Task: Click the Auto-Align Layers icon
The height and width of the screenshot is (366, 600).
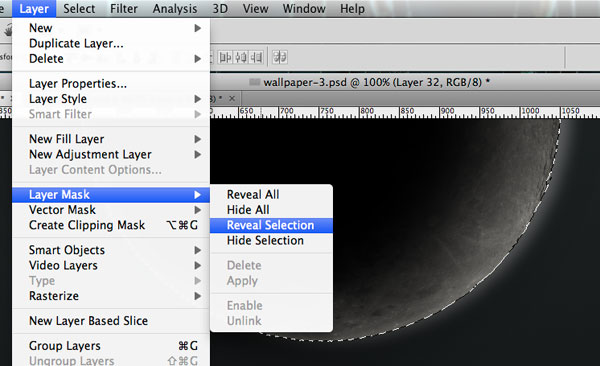Action: [280, 57]
